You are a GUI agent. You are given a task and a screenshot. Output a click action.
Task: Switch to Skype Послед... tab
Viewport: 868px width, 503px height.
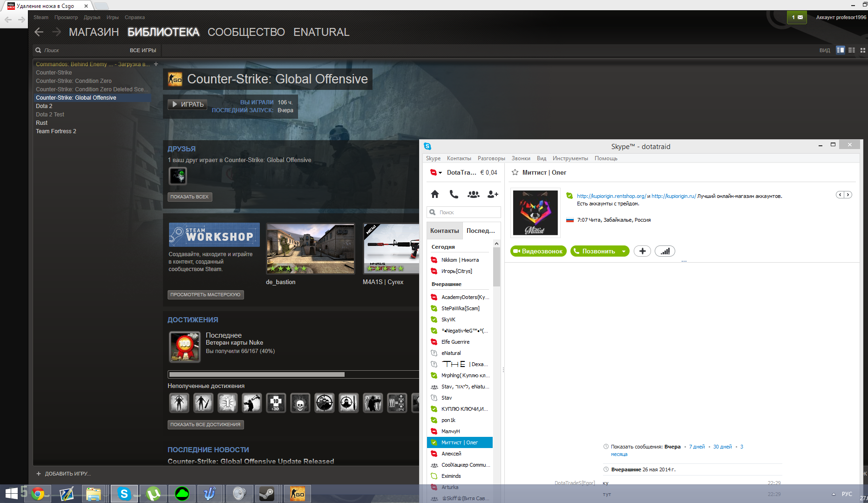(x=481, y=231)
